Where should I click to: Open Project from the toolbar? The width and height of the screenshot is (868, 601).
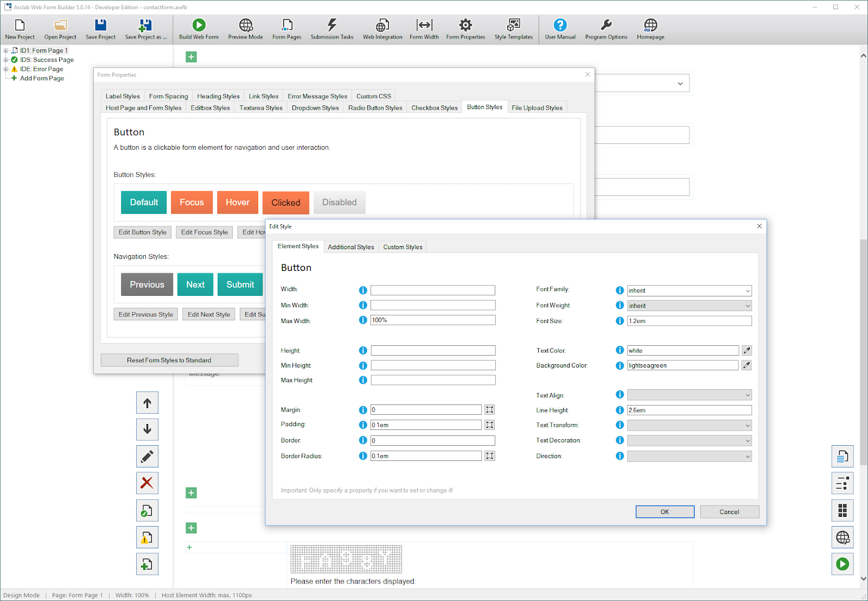(x=60, y=29)
